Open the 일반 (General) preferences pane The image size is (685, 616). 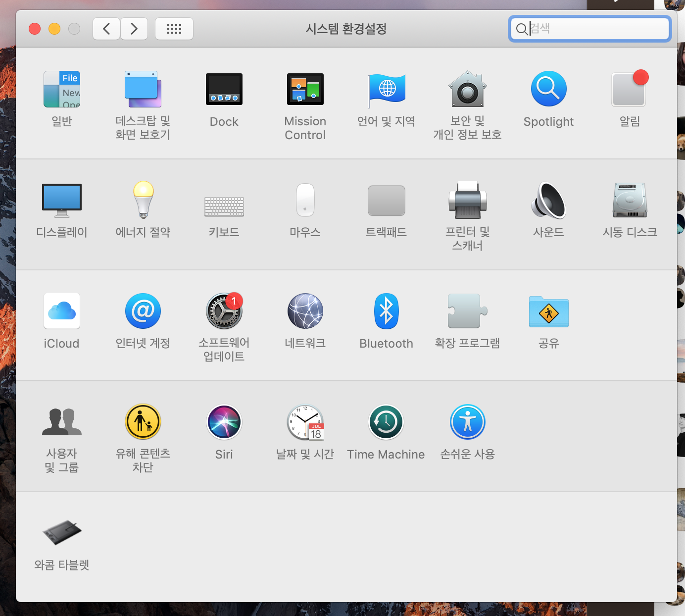click(x=62, y=90)
